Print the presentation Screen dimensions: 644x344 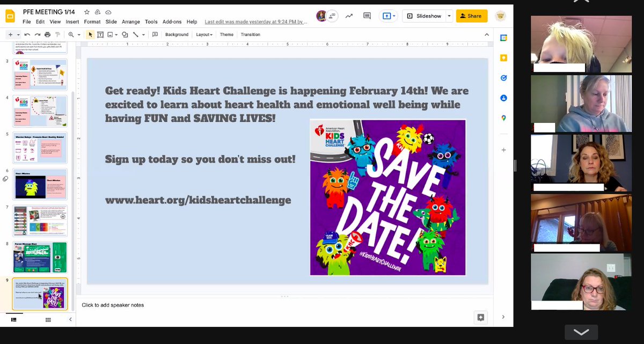pos(47,34)
